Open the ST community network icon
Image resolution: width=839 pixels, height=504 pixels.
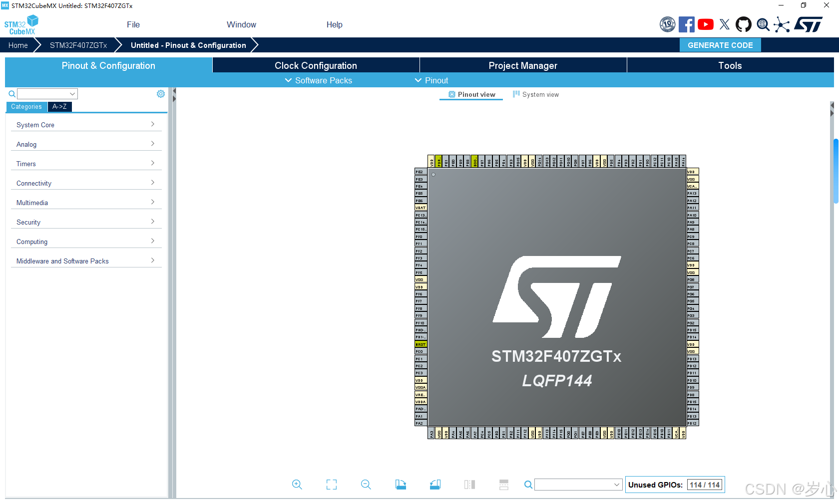click(x=782, y=24)
